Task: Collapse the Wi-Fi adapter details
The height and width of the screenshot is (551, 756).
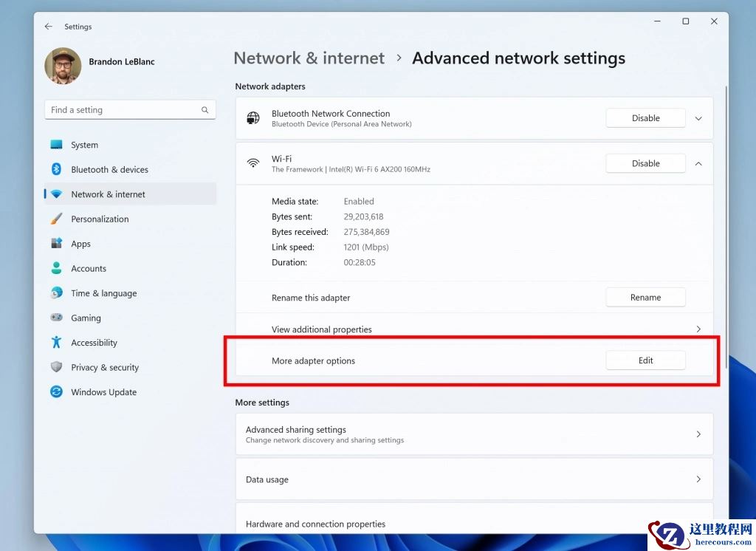Action: (698, 163)
